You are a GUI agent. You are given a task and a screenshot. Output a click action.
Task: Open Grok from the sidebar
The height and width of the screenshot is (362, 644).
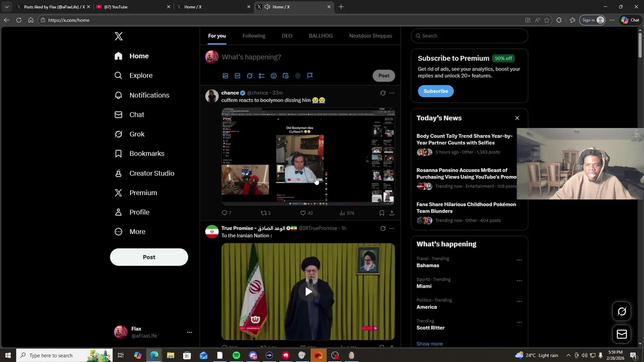[129, 134]
